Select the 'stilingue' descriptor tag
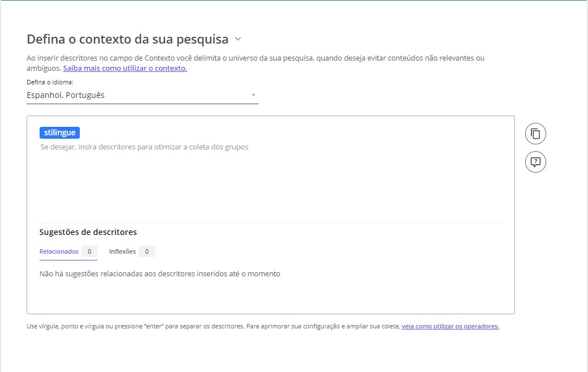Image resolution: width=588 pixels, height=372 pixels. pos(59,133)
